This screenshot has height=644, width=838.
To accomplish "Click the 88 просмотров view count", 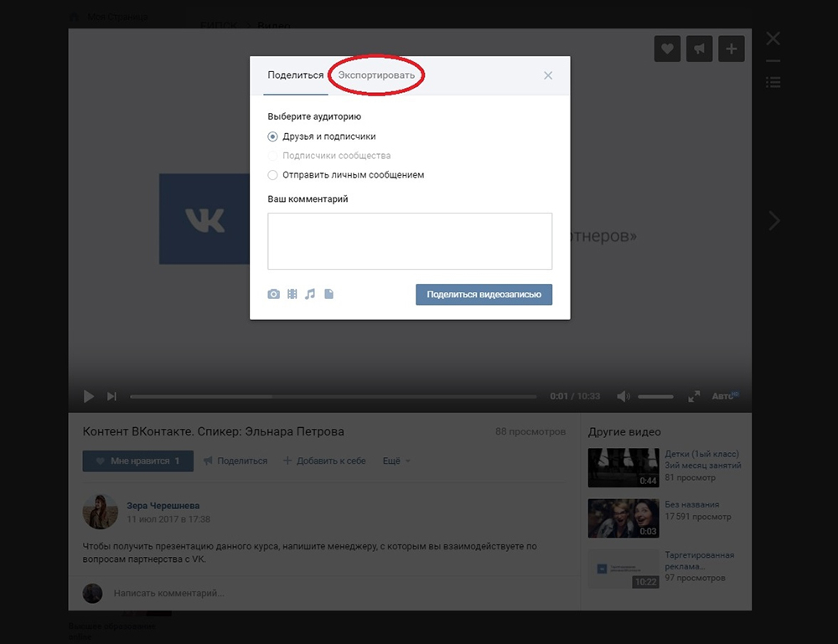I will (x=530, y=431).
